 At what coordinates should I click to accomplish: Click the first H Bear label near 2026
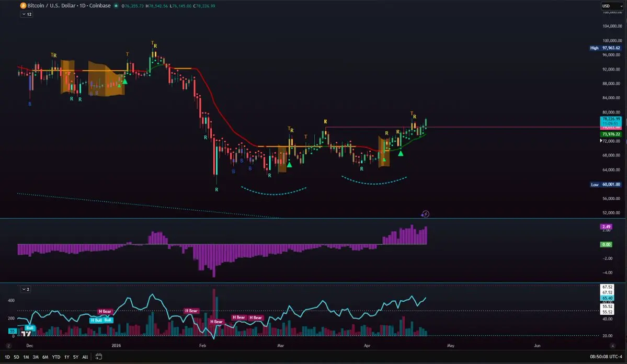click(105, 311)
